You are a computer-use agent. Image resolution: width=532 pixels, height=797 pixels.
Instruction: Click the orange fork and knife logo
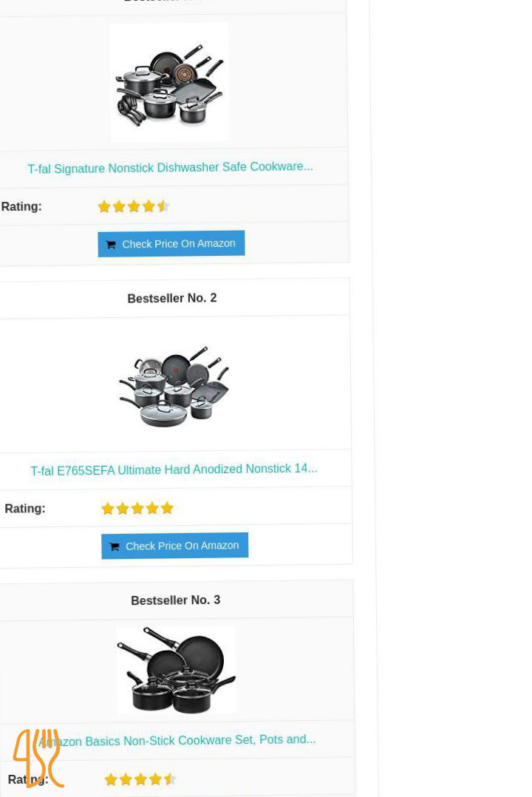pos(38,758)
